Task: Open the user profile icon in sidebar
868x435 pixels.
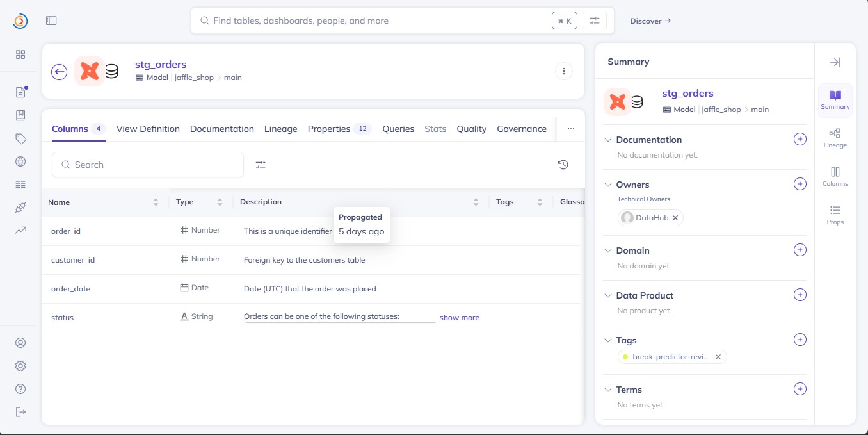Action: click(x=20, y=343)
